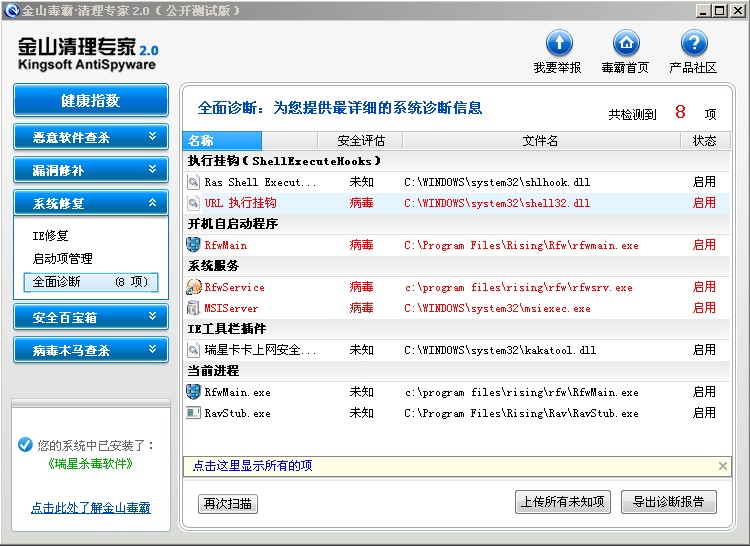Screen dimensions: 750x546
Task: Click the Ras Shell Execut... row file icon
Action: (x=193, y=182)
